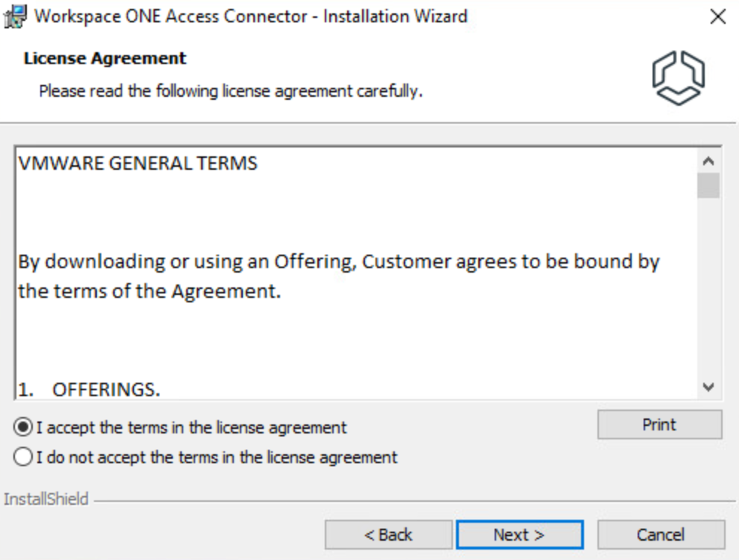Click the license scrollbar down arrow
Viewport: 739px width, 560px height.
click(x=708, y=387)
